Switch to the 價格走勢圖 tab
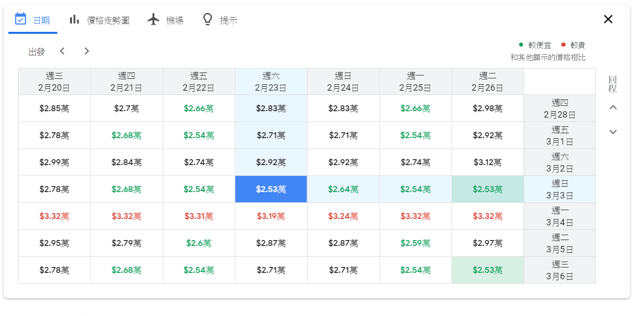644x316 pixels. [108, 21]
